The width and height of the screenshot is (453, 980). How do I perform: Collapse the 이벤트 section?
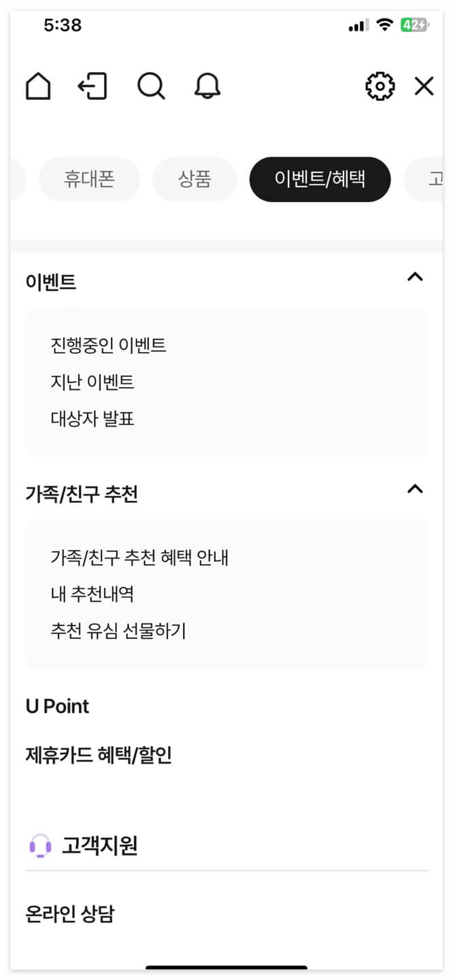[415, 276]
